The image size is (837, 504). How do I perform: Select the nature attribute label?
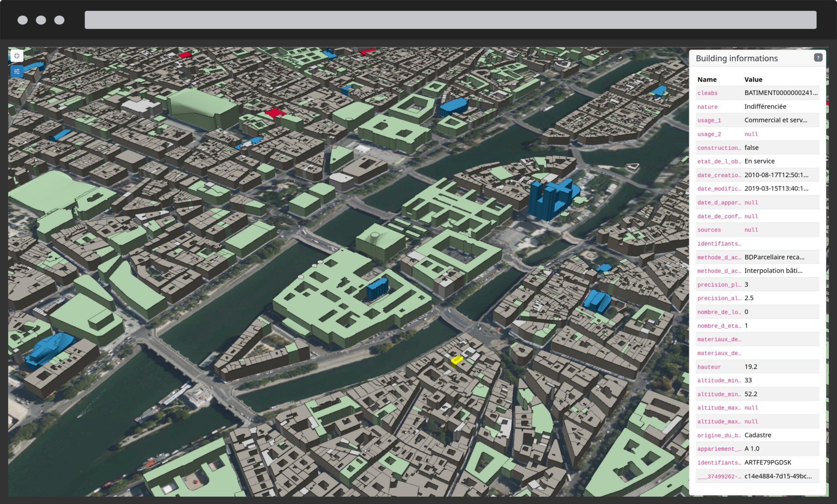(707, 106)
